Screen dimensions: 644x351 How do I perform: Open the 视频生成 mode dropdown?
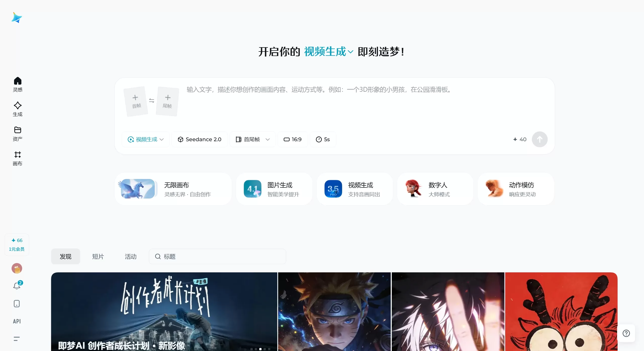click(x=146, y=139)
